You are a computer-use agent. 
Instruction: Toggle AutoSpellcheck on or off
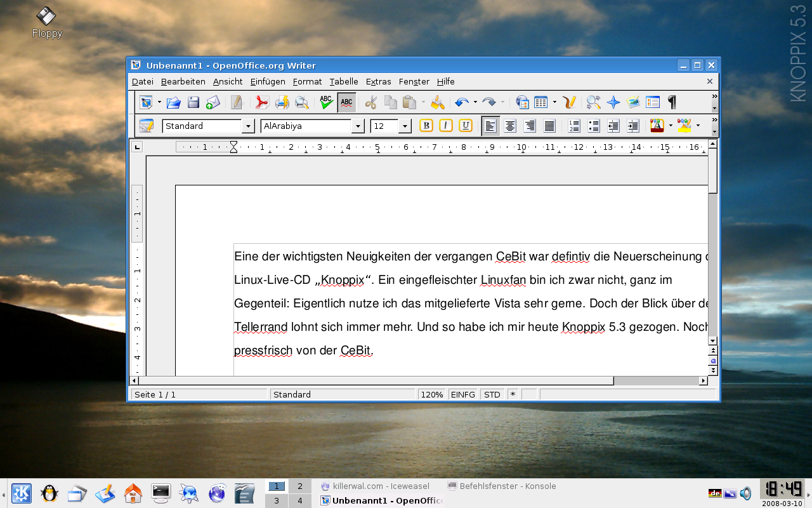[x=346, y=102]
